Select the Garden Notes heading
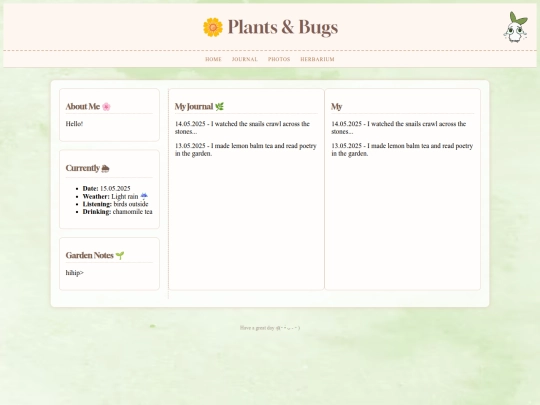 (90, 255)
